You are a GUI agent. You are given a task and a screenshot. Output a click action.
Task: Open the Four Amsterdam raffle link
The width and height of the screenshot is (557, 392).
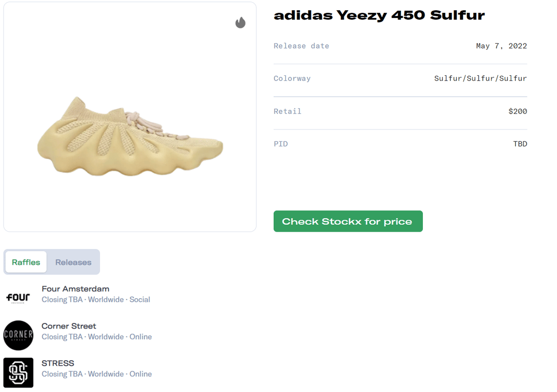[75, 289]
